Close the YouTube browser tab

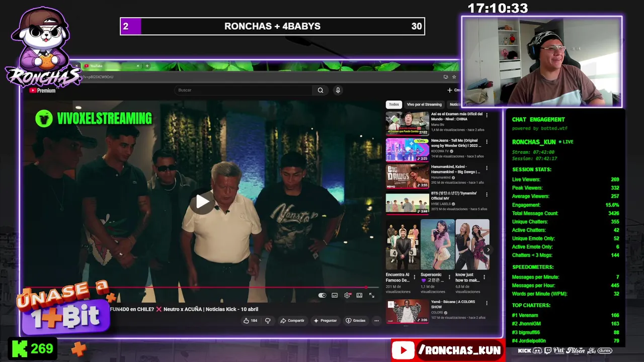[138, 66]
